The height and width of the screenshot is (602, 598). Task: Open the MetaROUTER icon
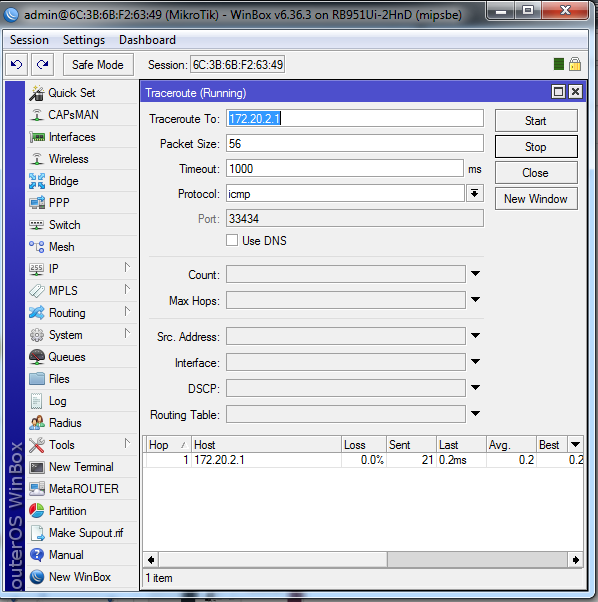(x=37, y=489)
